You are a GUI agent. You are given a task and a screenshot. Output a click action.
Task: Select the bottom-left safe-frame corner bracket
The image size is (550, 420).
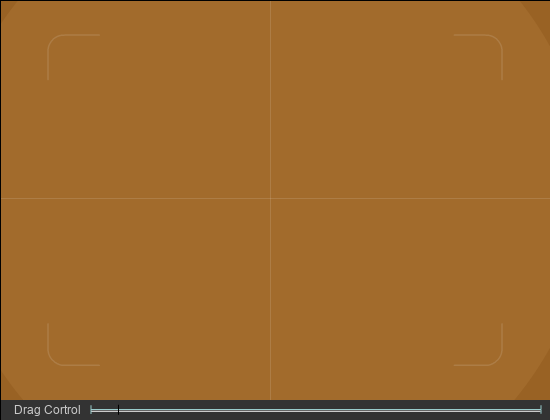coord(74,345)
